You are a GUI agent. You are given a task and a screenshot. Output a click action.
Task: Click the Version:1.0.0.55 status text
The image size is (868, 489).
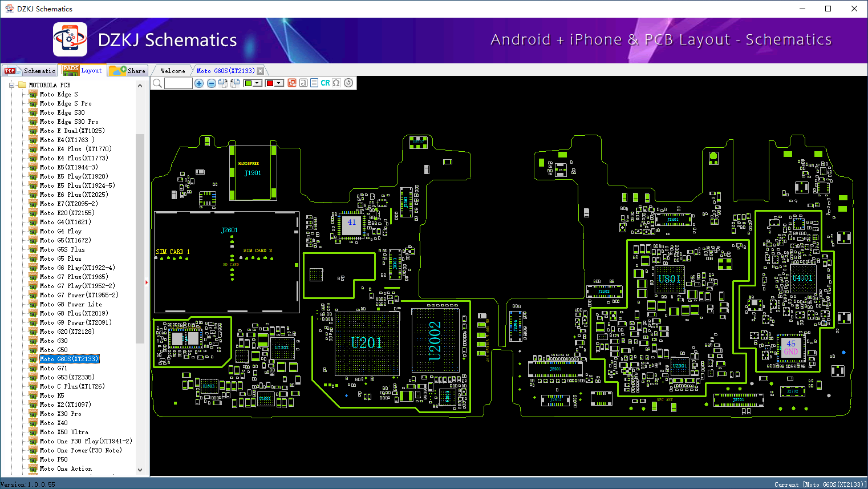click(x=28, y=484)
